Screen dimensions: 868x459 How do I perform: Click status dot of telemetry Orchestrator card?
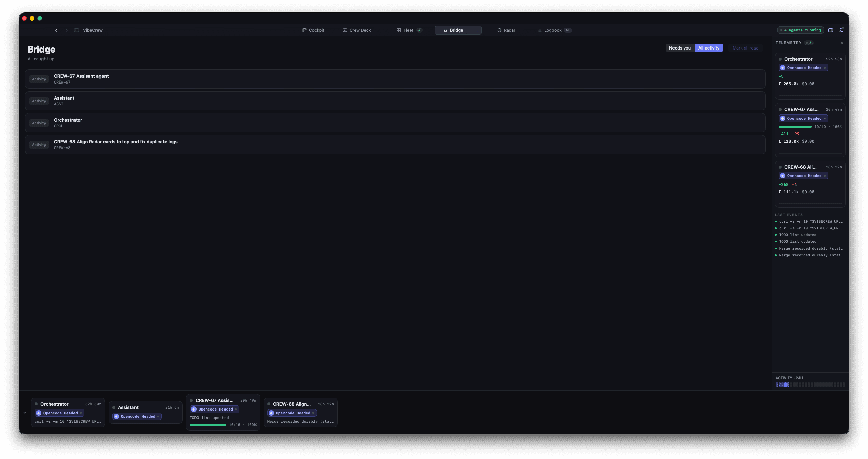coord(780,59)
